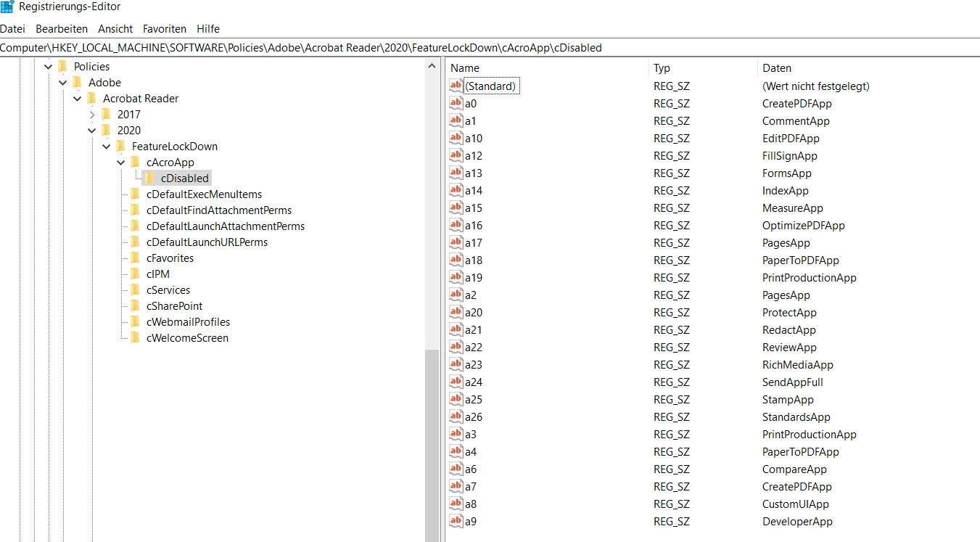Screen dimensions: 980x542
Task: Click the string icon of (Standard) value
Action: [x=456, y=86]
